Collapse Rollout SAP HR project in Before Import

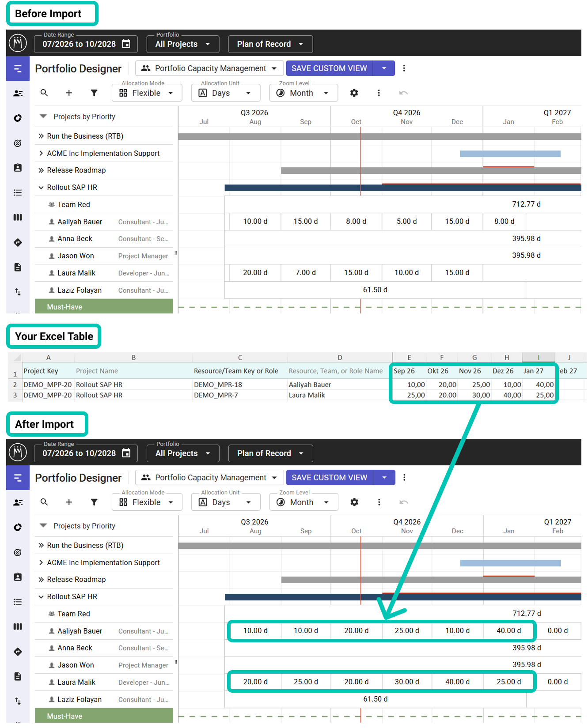pos(41,187)
